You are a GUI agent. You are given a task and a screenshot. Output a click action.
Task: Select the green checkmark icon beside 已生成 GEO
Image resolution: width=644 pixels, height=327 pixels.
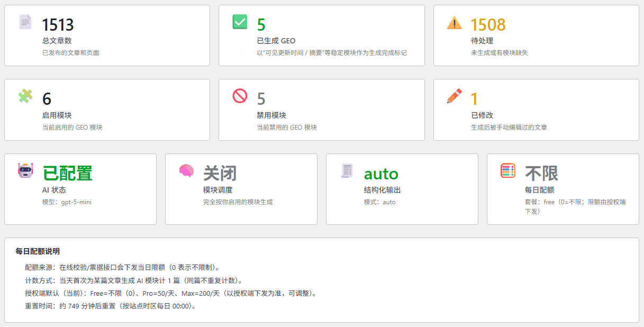point(239,22)
